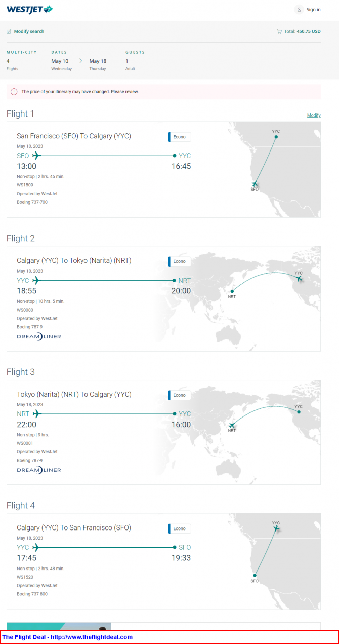Click the Modify search pencil icon
Image resolution: width=339 pixels, height=644 pixels.
tap(9, 31)
